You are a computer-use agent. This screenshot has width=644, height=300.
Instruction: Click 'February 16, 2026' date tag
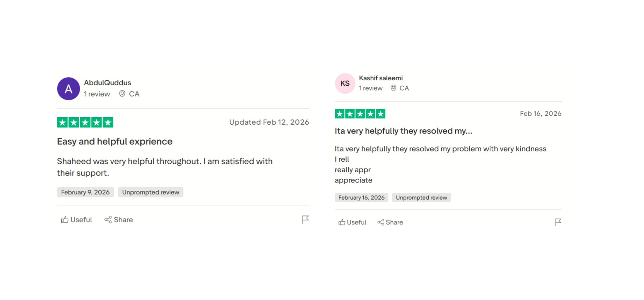[361, 198]
